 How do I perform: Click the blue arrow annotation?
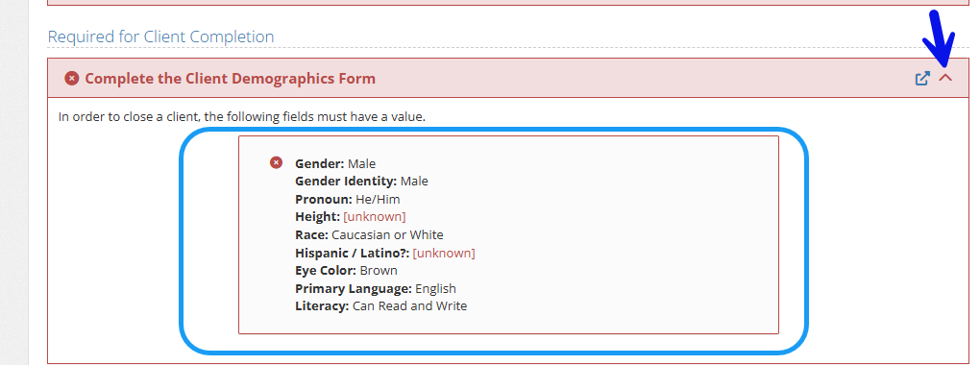click(939, 38)
